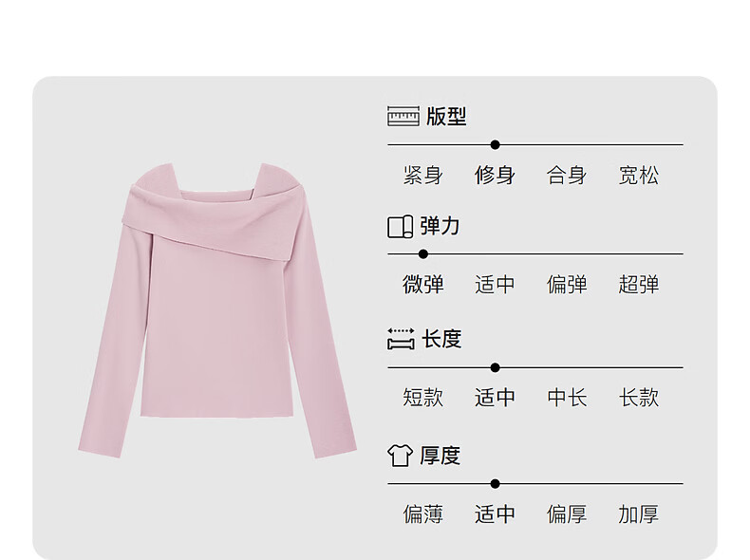The height and width of the screenshot is (560, 750).
Task: Click the t-shirt icon beside 厚度
Action: click(x=400, y=456)
